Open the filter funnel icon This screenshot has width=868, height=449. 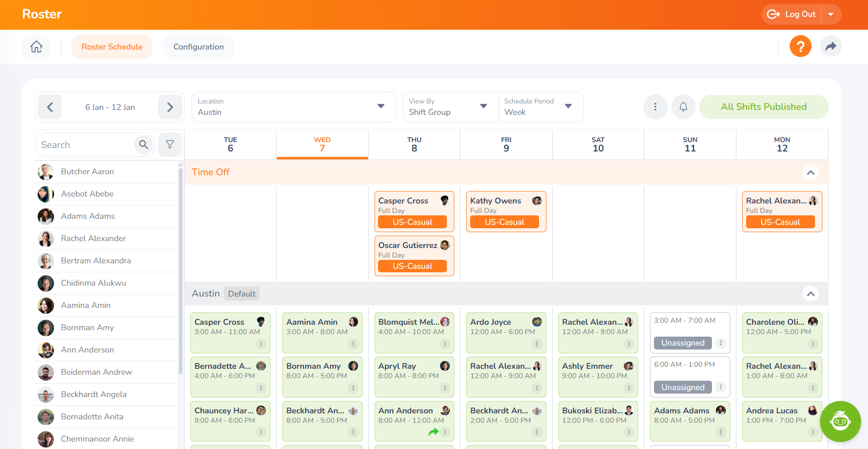170,145
